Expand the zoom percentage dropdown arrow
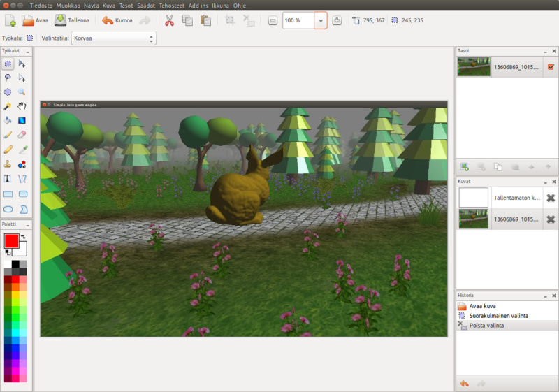Viewport: 559px width, 392px height. 321,21
